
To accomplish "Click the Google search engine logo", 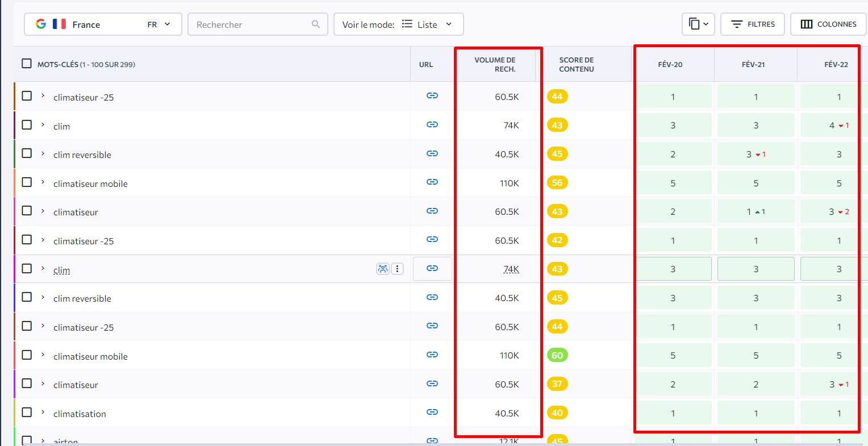I will click(41, 24).
